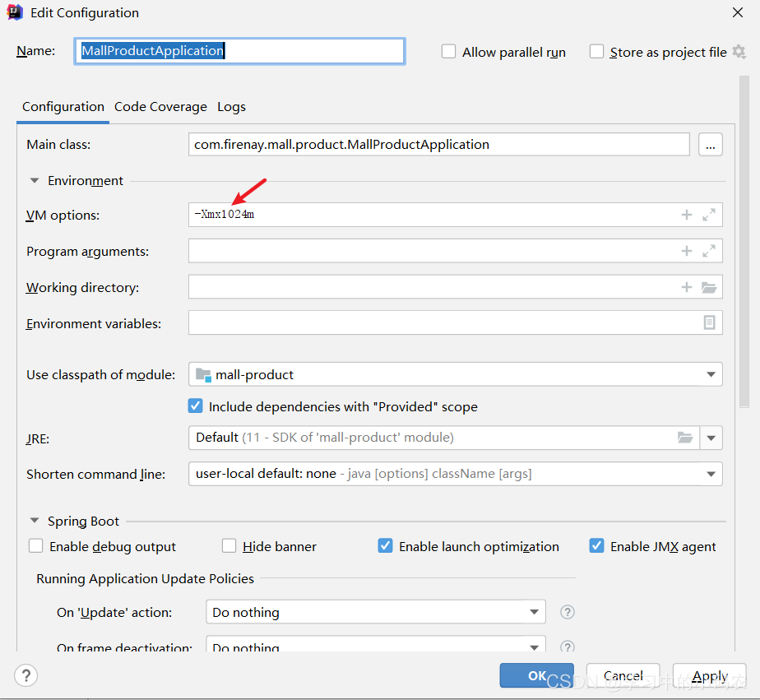Open help for On frame deactivation

pos(567,647)
